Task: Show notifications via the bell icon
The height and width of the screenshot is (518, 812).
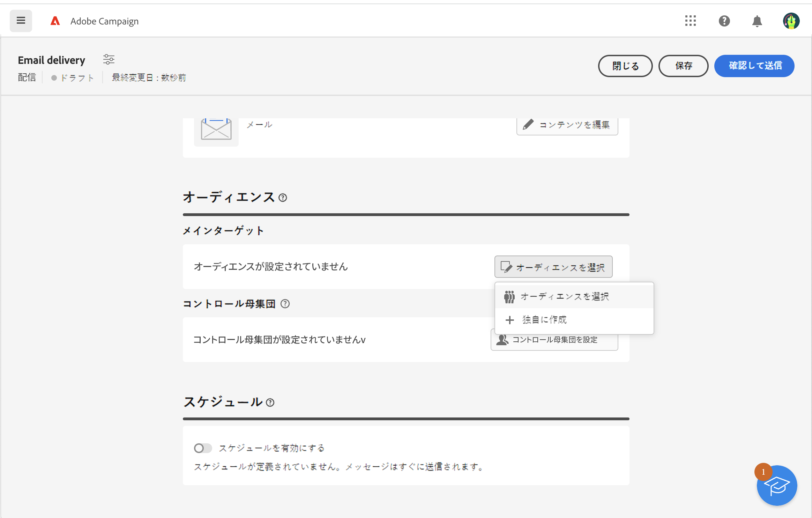Action: pos(757,21)
